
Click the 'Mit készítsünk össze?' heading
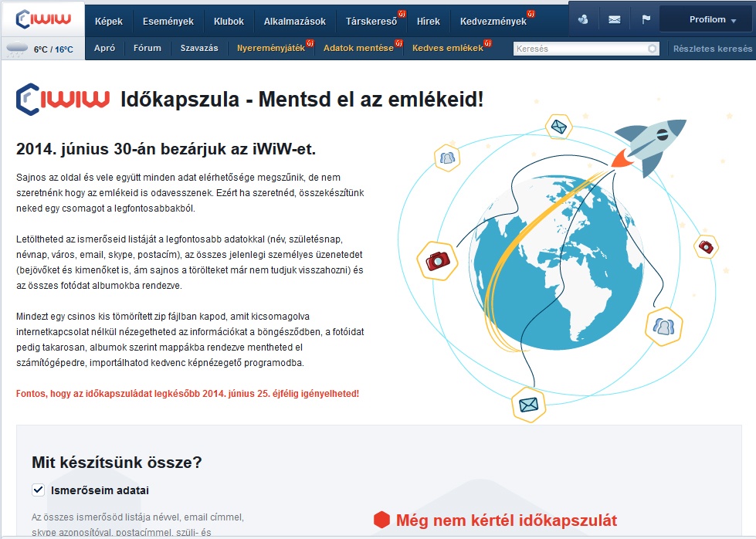(117, 463)
